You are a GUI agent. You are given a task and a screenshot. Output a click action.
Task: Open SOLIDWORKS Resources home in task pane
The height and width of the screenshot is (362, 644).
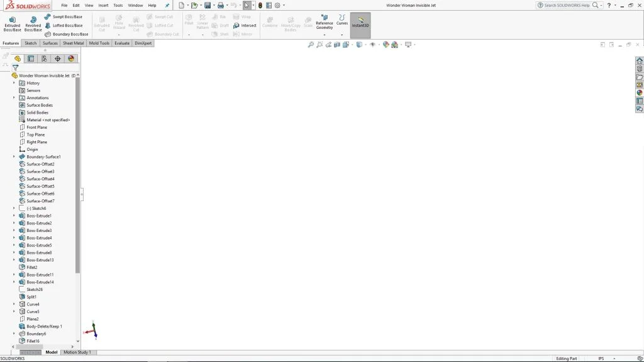click(640, 61)
